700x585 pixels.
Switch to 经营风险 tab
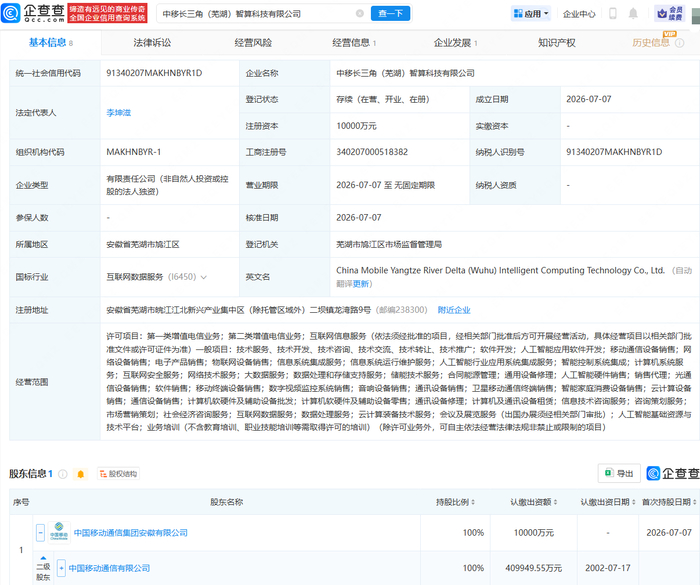(253, 43)
